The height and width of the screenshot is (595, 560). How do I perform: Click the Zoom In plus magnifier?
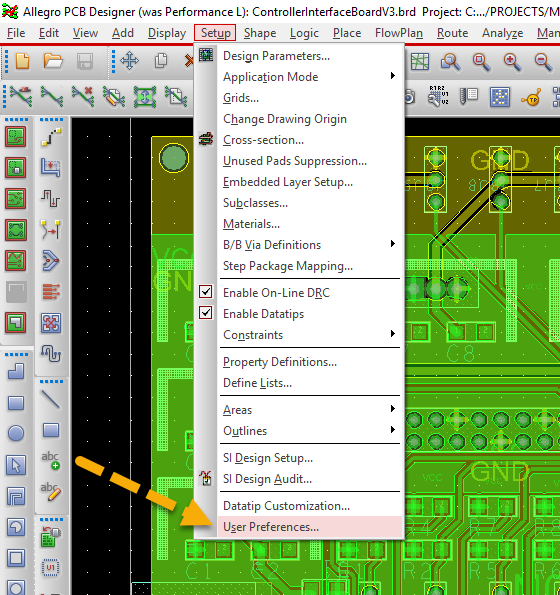click(x=512, y=62)
